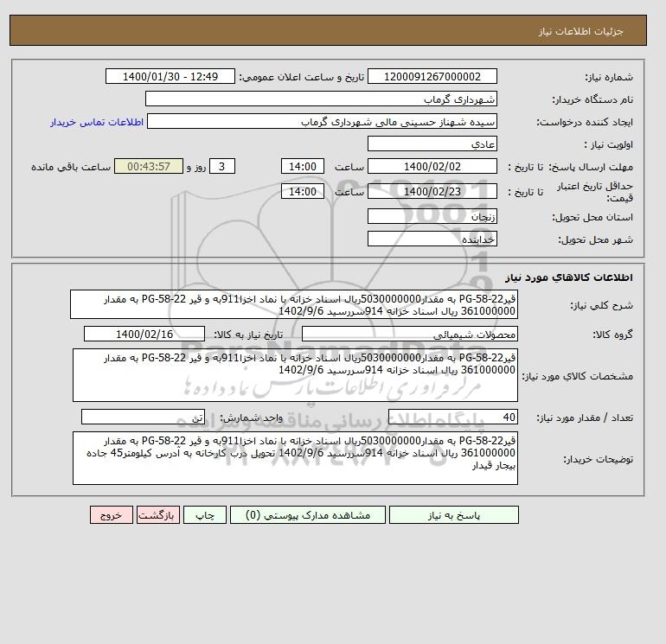Click the پاسخ به نیاز button

[453, 515]
